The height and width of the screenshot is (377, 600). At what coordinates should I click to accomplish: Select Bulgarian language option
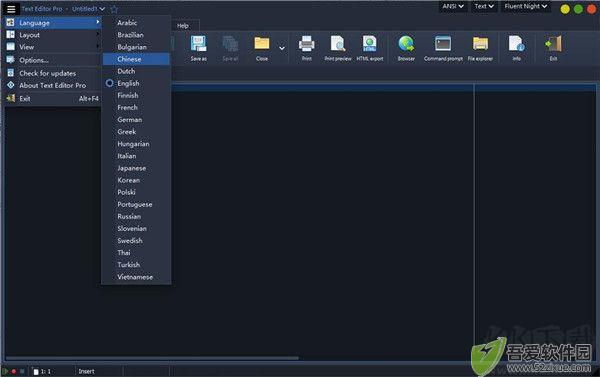coord(136,47)
